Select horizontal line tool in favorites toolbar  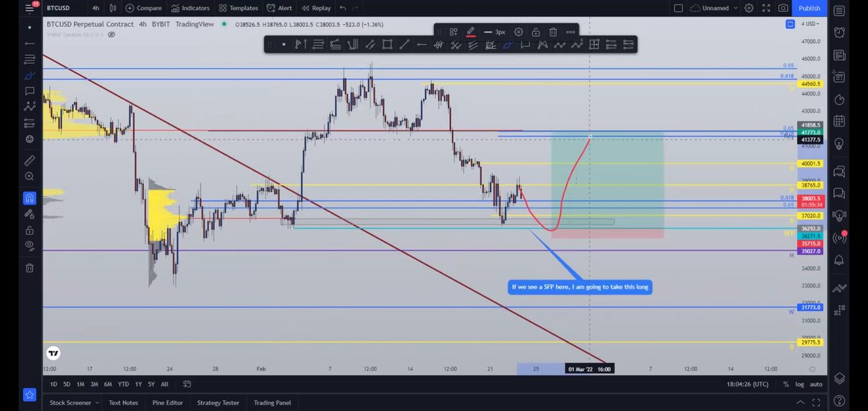pyautogui.click(x=422, y=45)
